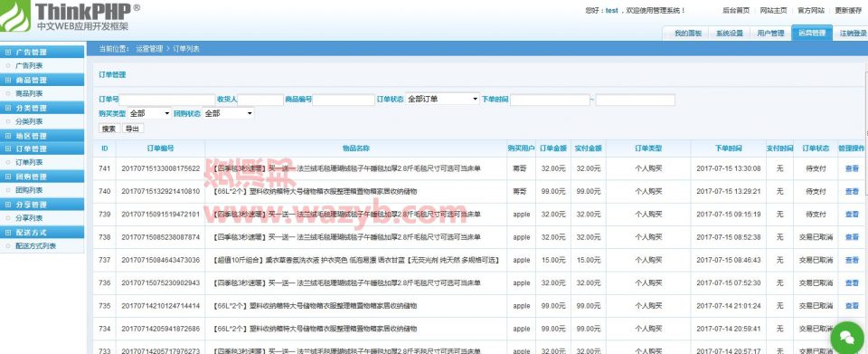Open 商品列表 in the sidebar
The image size is (868, 354).
point(29,93)
